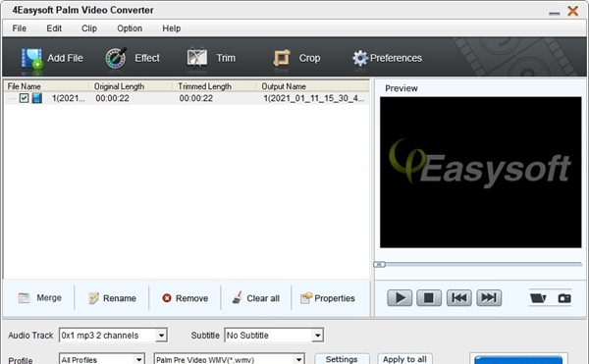
Task: Click the File Name column header
Action: (x=46, y=86)
